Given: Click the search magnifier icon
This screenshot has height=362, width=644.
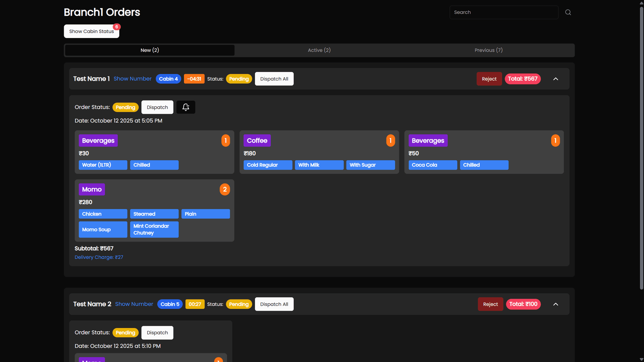Looking at the screenshot, I should coord(569,12).
